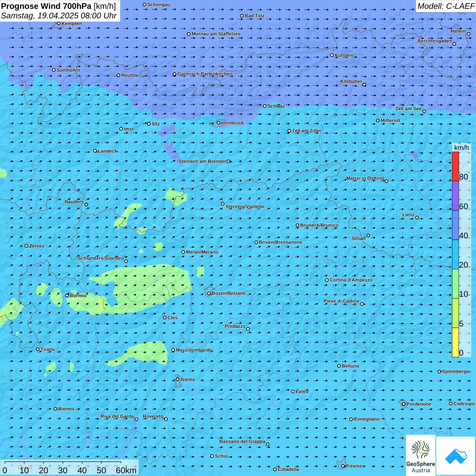Click the Matrei in Osttirol label
The height and width of the screenshot is (476, 476).
pyautogui.click(x=365, y=178)
